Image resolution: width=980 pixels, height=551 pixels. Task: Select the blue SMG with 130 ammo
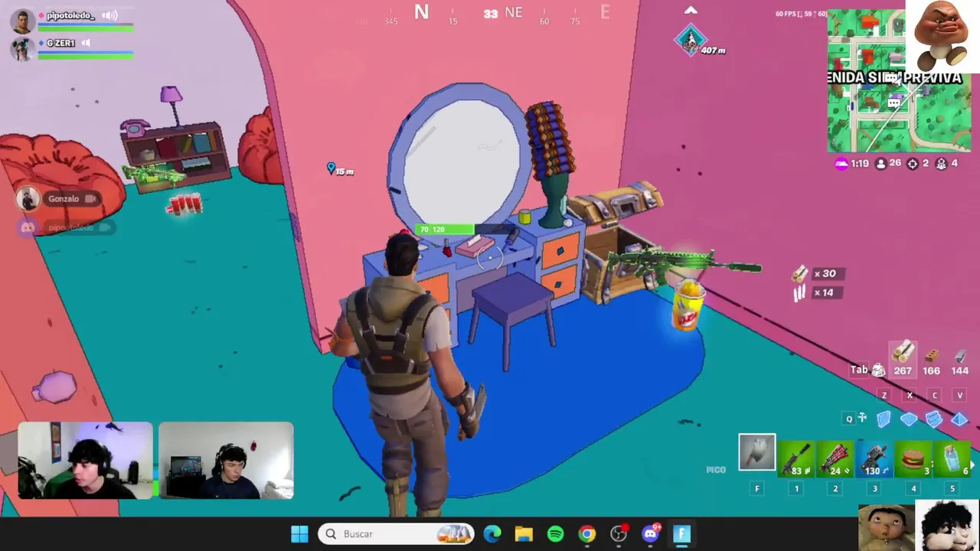874,459
